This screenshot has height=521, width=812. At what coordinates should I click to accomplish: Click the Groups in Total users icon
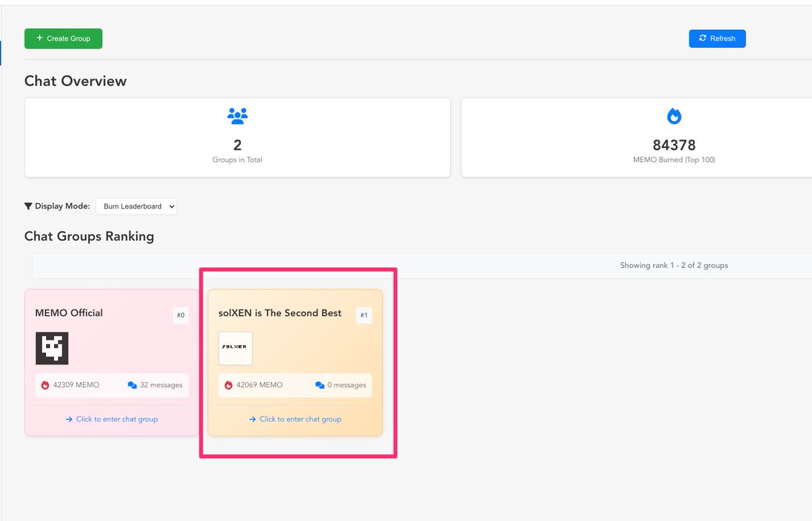click(238, 116)
